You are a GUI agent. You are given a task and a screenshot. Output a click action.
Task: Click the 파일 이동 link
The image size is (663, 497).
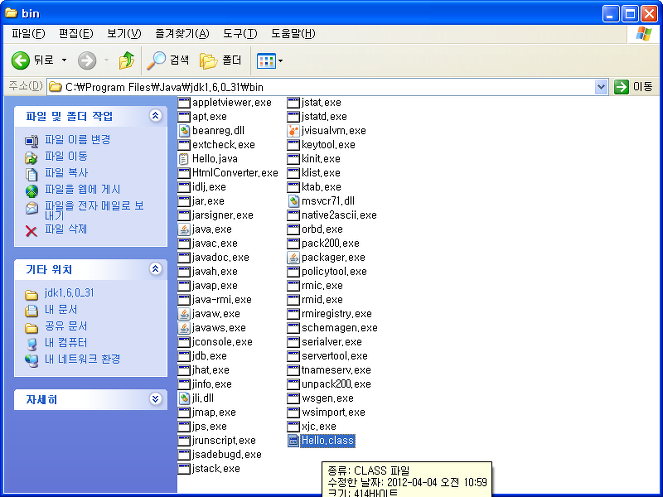pos(66,156)
